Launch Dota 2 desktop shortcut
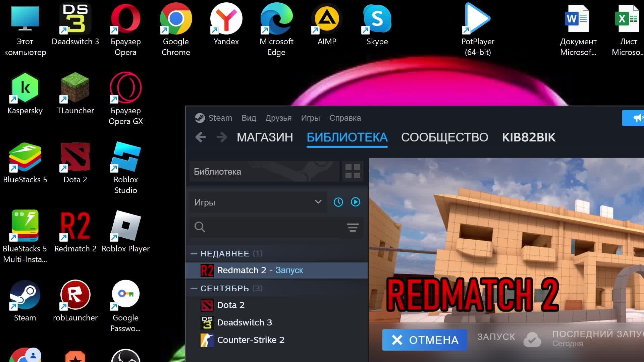This screenshot has width=644, height=362. [75, 162]
